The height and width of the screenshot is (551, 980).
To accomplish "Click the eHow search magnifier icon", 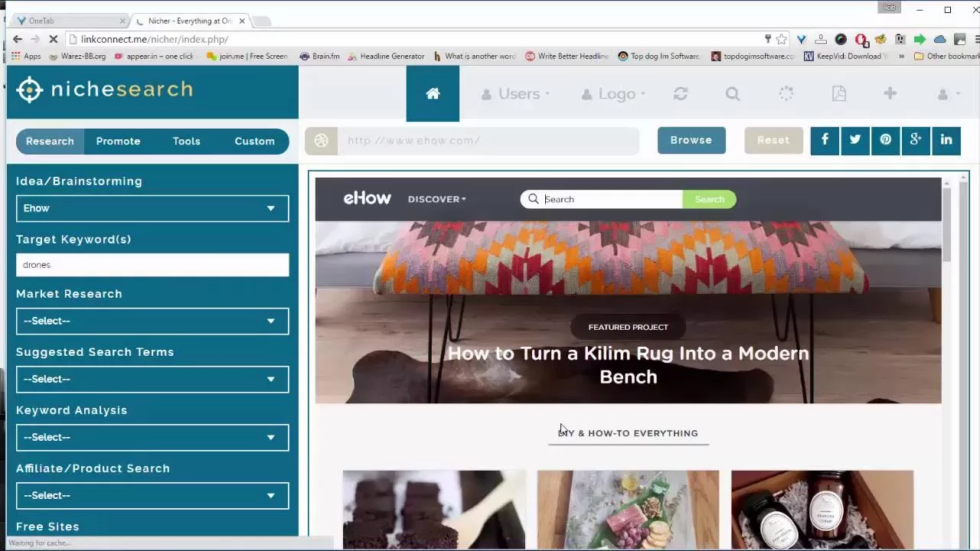I will click(x=534, y=199).
